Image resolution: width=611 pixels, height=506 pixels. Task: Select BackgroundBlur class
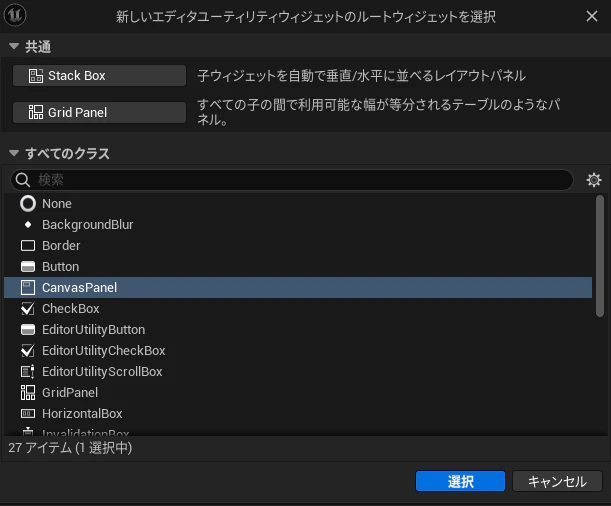(298, 224)
